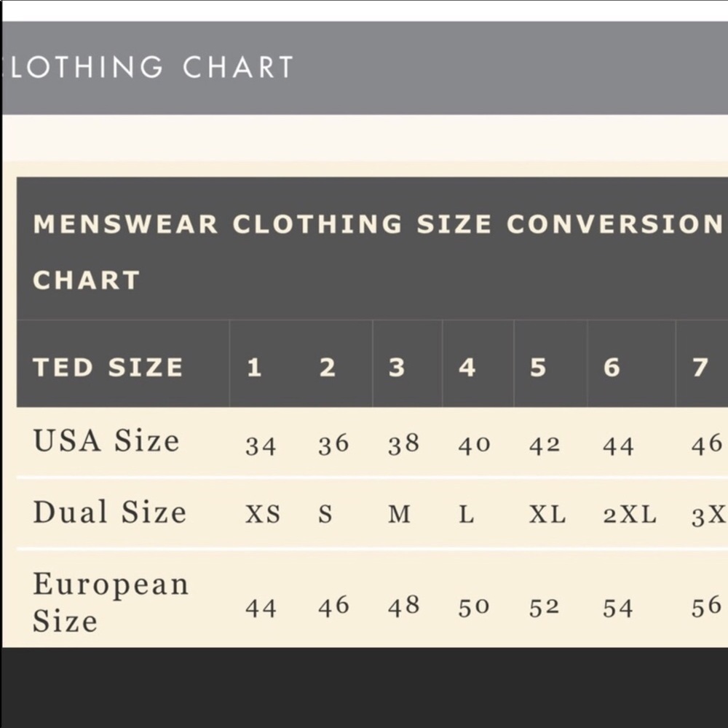Click European size 50 cell
This screenshot has height=728, width=728.
[474, 607]
